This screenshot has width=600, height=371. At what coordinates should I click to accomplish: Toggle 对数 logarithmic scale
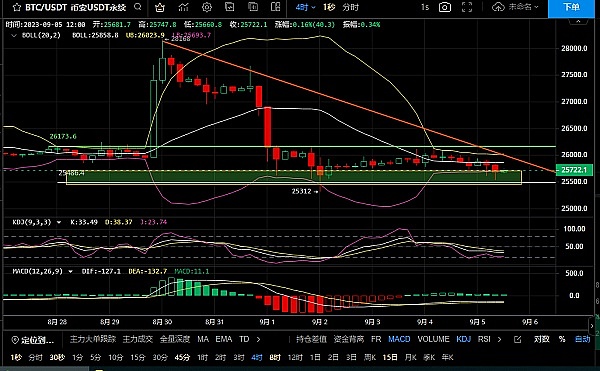(x=541, y=339)
